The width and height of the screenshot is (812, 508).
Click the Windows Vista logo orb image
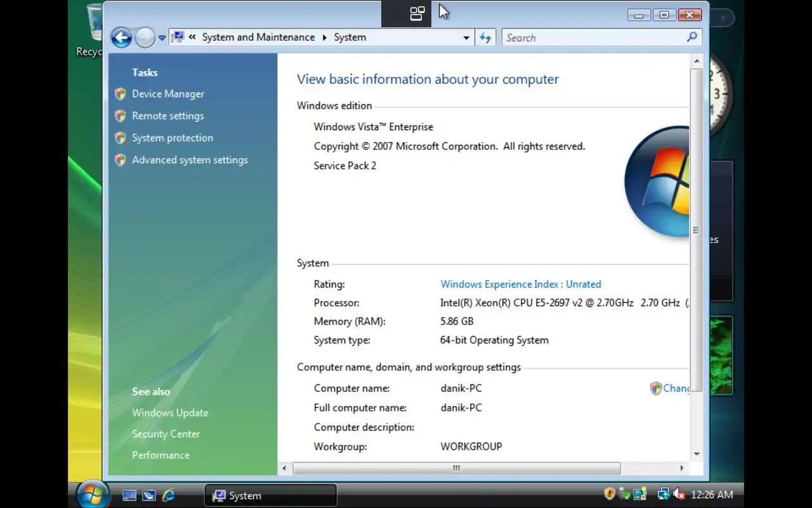click(x=657, y=182)
